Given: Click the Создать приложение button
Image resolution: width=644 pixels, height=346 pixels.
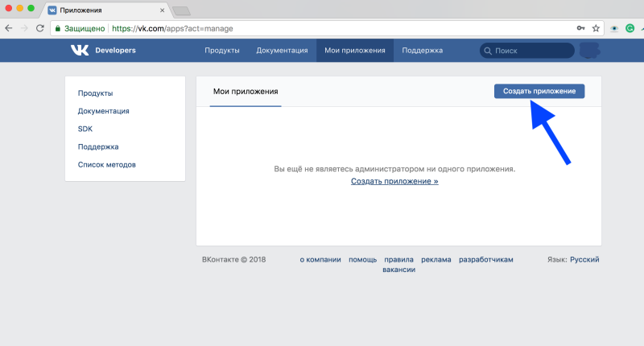Looking at the screenshot, I should (x=539, y=91).
